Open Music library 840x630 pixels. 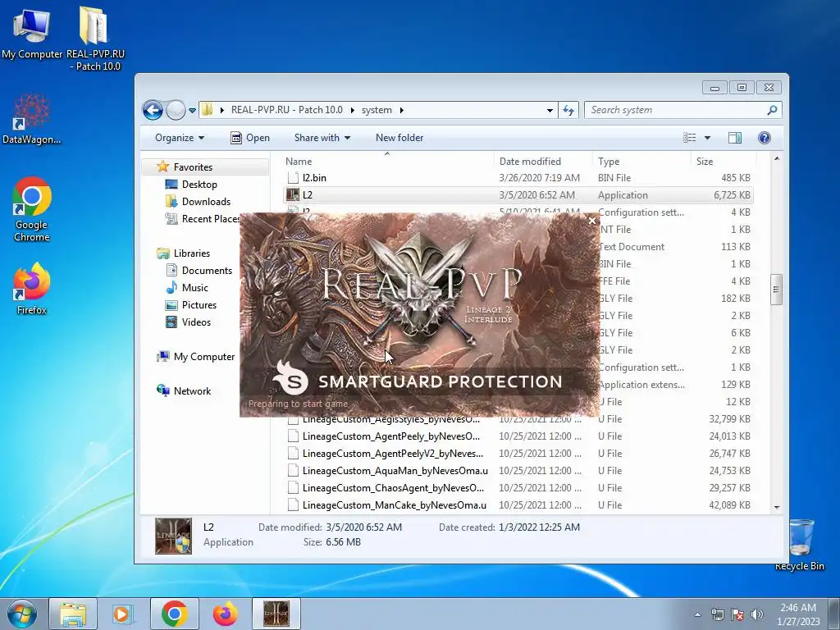(x=186, y=288)
